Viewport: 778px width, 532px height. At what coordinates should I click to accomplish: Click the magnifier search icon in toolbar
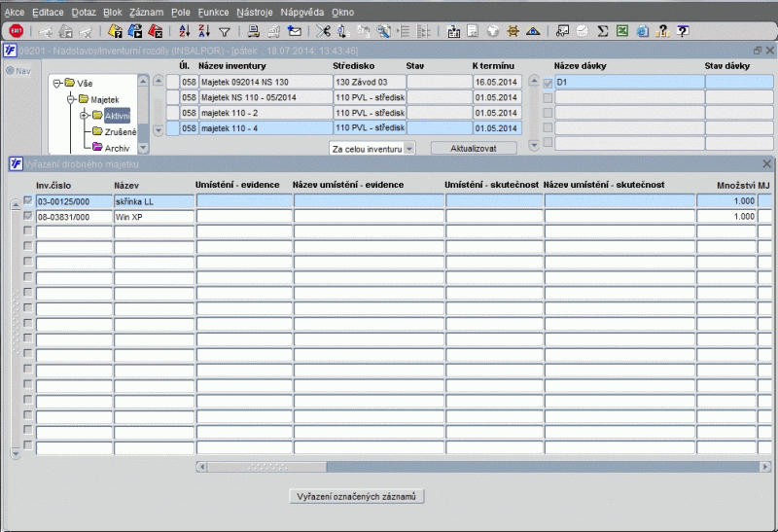point(383,31)
